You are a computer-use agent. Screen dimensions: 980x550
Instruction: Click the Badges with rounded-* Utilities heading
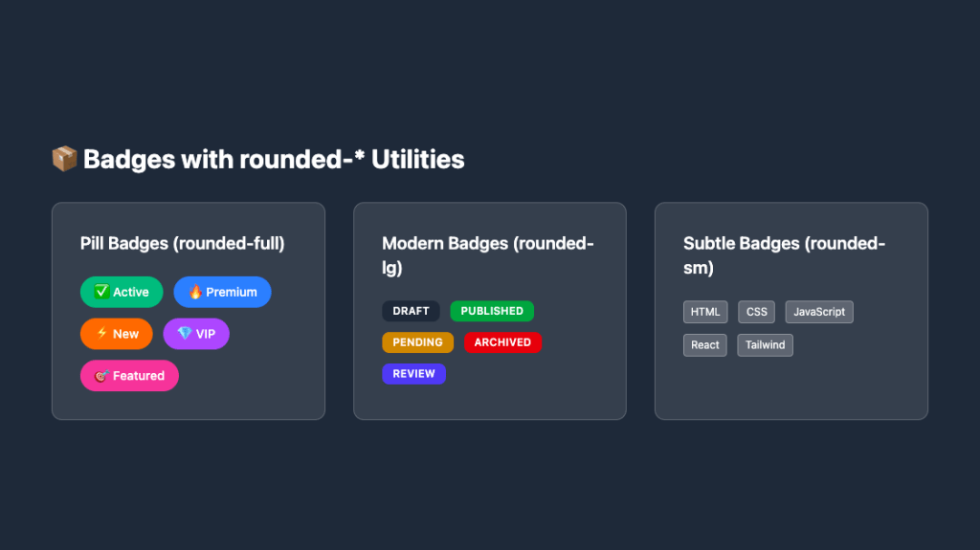[274, 160]
